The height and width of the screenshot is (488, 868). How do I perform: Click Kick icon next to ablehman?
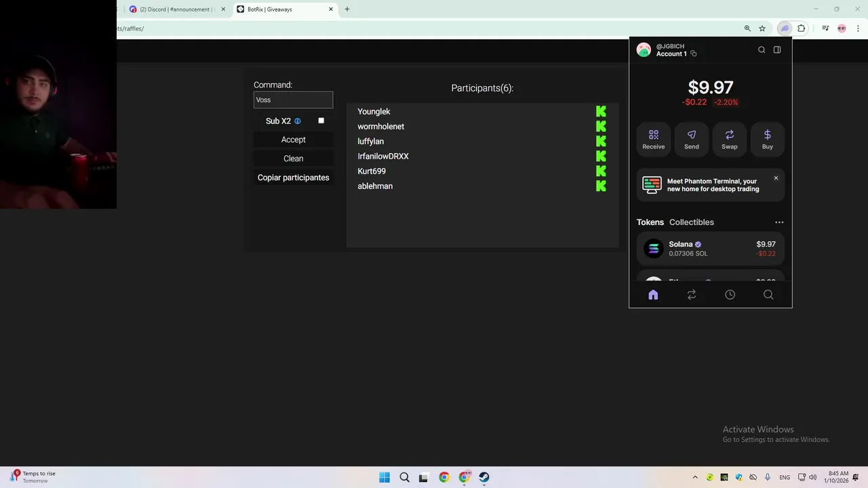point(601,186)
